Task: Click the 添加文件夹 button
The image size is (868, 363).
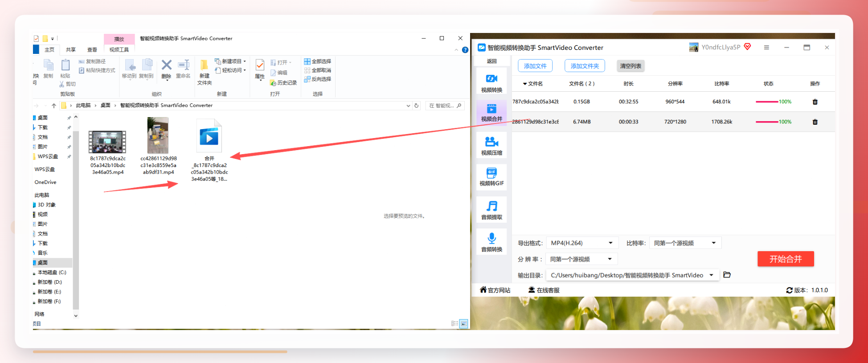Action: (x=585, y=66)
